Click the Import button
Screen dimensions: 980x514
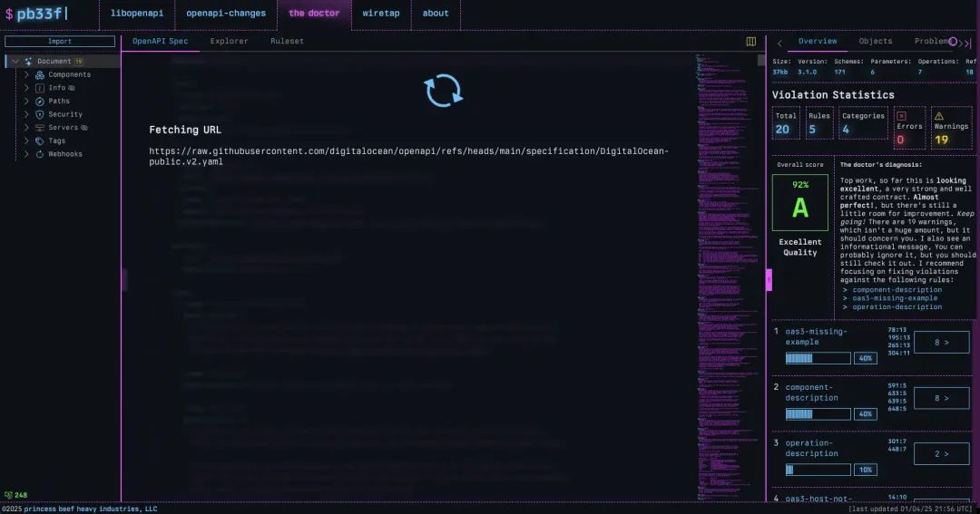click(x=60, y=42)
